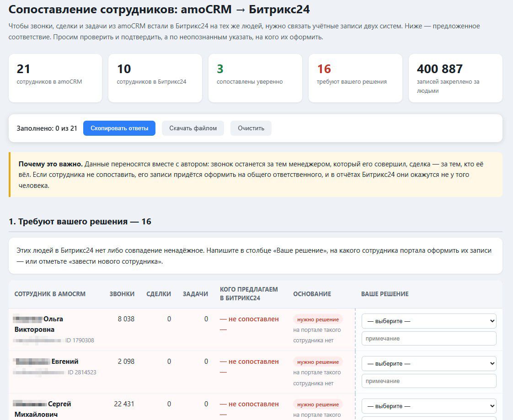The height and width of the screenshot is (420, 513).
Task: Select the 400 887 записей card
Action: tap(455, 78)
